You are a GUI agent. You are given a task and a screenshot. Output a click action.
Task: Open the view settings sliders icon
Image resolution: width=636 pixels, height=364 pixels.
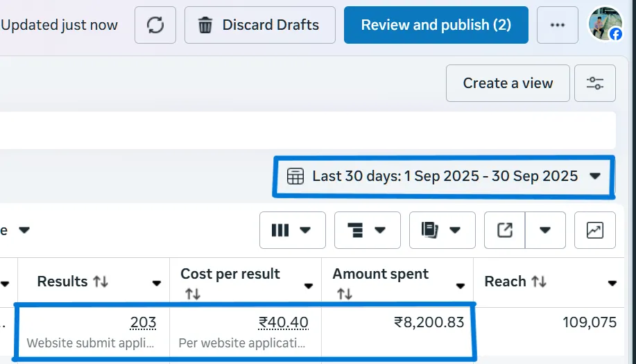click(595, 83)
